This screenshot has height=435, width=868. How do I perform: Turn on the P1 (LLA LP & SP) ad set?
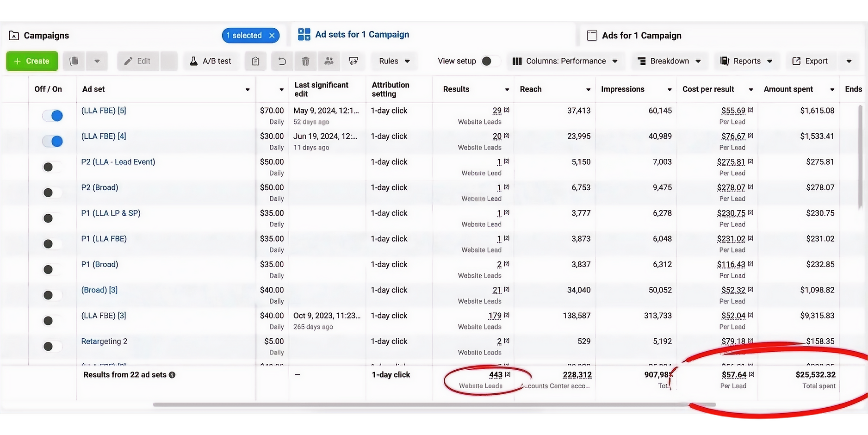click(x=52, y=218)
